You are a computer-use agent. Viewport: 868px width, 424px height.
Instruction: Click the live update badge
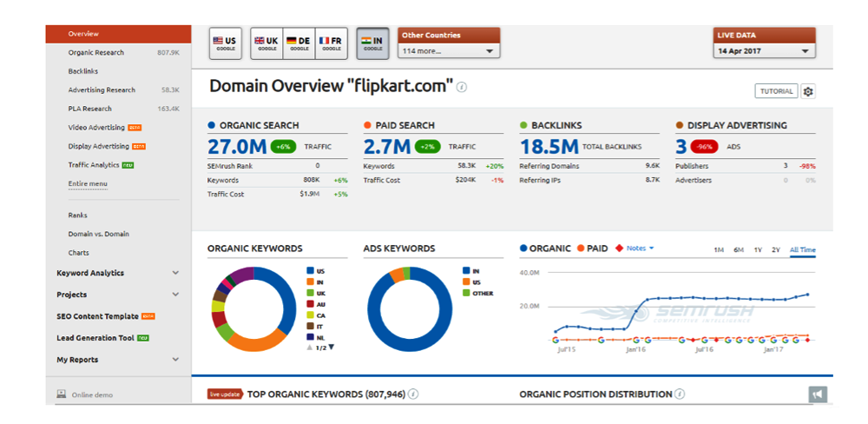click(x=225, y=394)
